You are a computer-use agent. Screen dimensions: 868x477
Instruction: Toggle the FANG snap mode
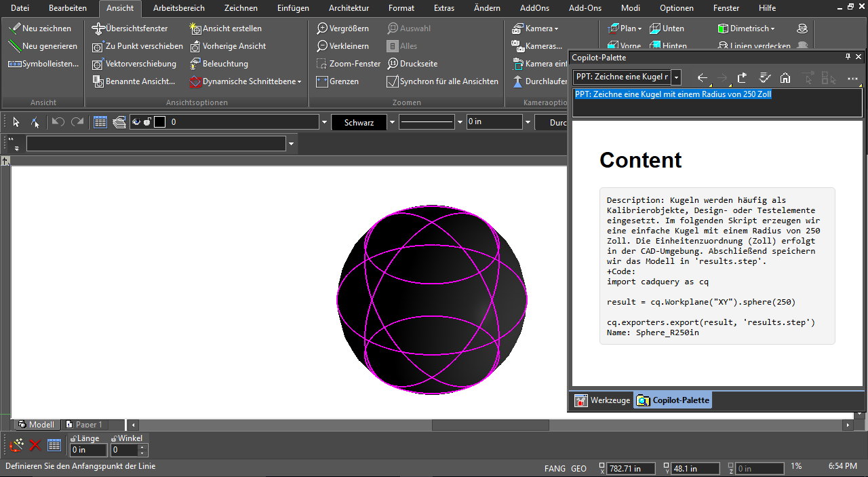point(555,468)
